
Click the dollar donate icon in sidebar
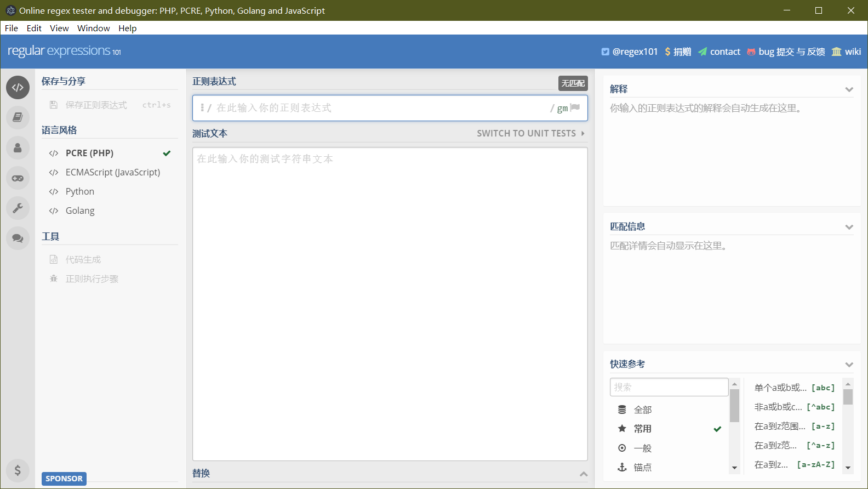18,470
